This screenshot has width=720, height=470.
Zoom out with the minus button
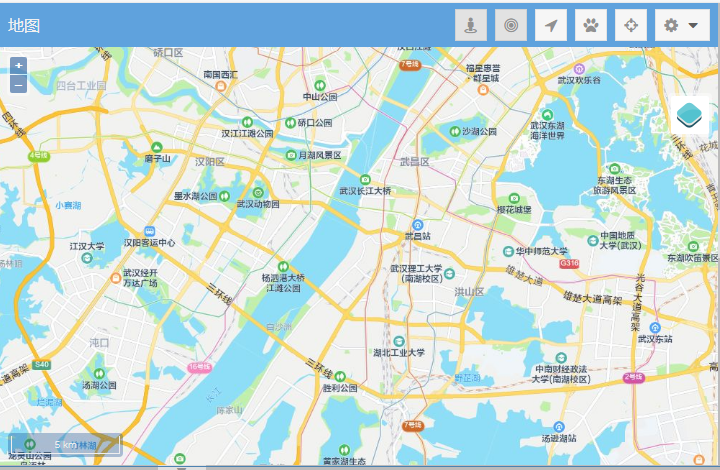click(x=18, y=84)
